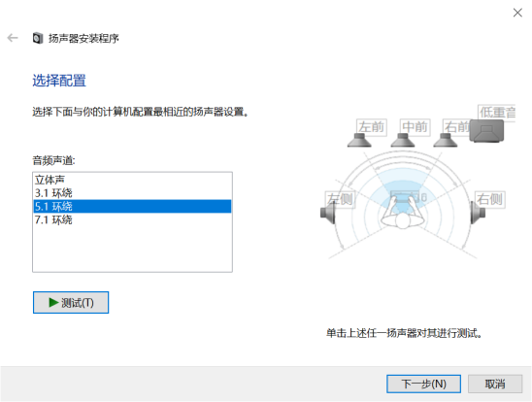This screenshot has height=402, width=532.
Task: Click the listener figure in the diagram
Action: pos(402,213)
